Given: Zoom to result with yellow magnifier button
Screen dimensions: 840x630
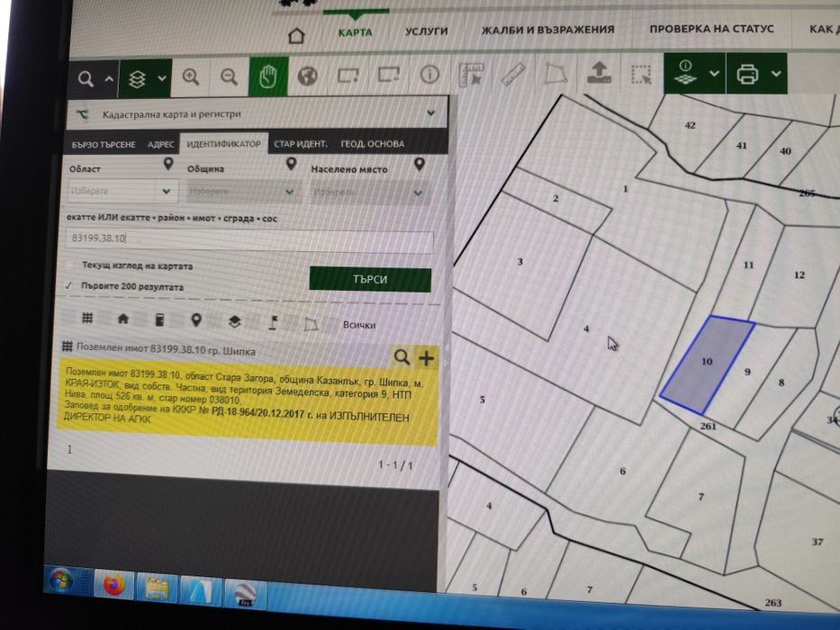Looking at the screenshot, I should [402, 356].
